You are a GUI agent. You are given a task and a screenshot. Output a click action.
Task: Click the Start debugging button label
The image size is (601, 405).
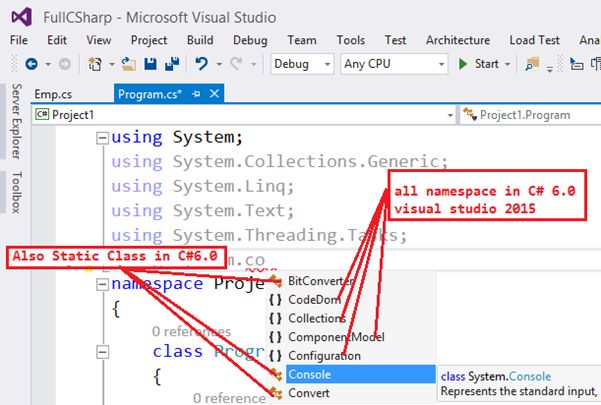click(486, 64)
